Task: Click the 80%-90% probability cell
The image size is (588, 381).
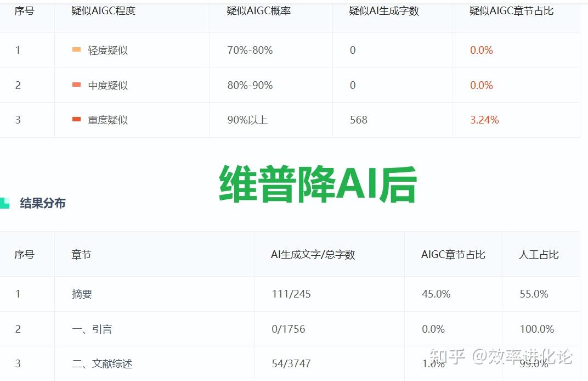Action: click(x=250, y=85)
